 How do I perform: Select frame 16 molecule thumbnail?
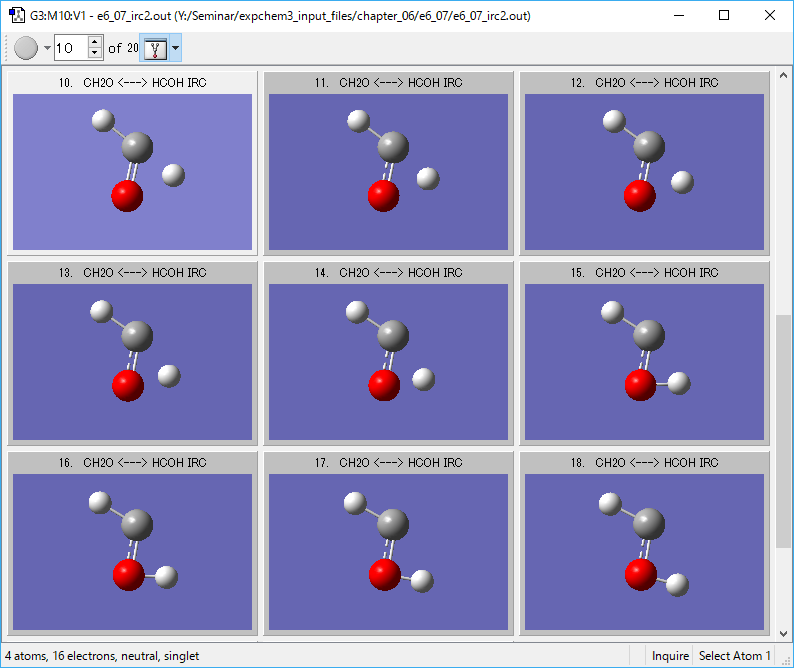click(132, 552)
